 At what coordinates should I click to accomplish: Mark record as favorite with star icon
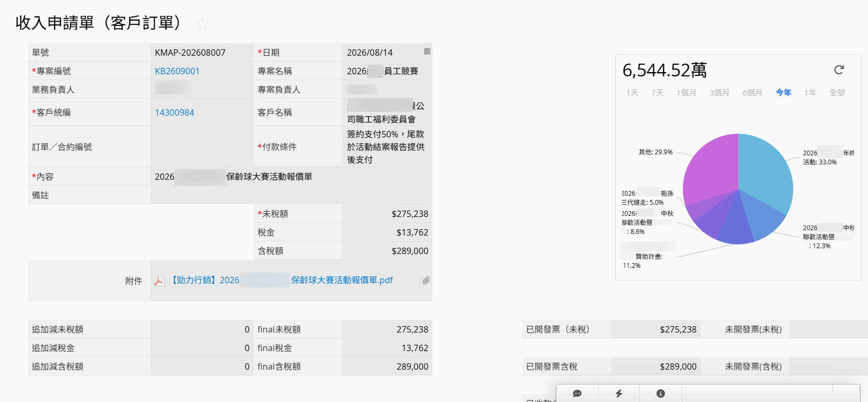click(x=202, y=24)
